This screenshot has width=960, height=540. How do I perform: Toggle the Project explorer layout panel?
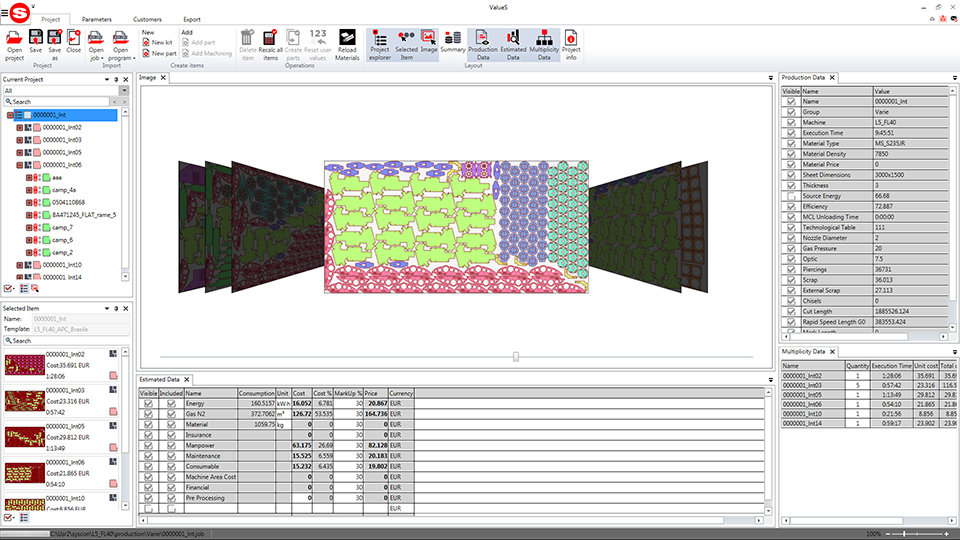pyautogui.click(x=380, y=45)
